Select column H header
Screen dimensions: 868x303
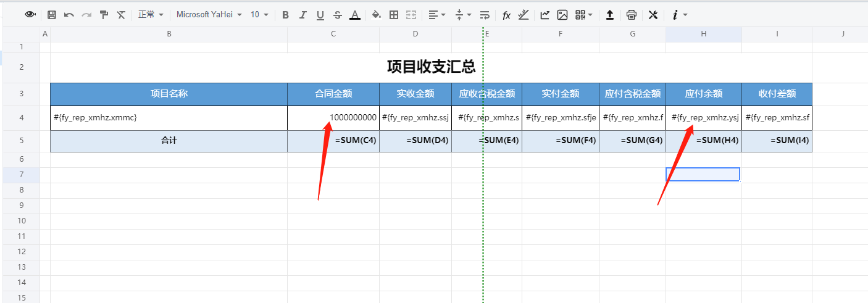tap(704, 34)
